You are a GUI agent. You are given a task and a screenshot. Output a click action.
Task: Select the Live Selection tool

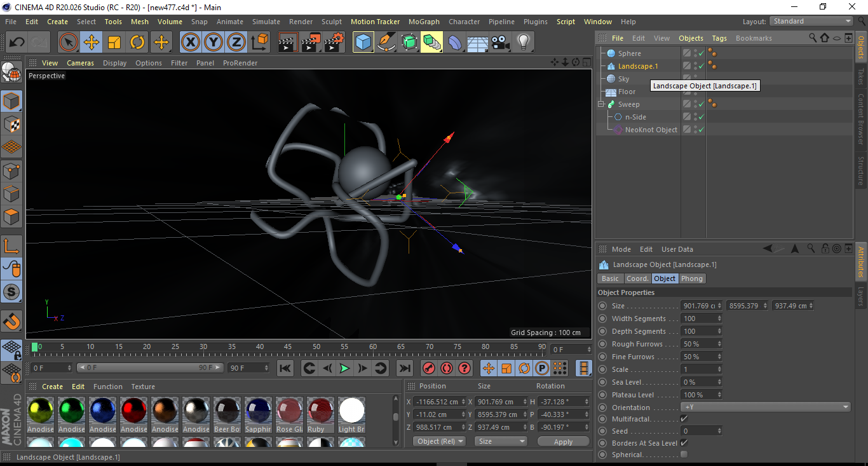click(69, 43)
